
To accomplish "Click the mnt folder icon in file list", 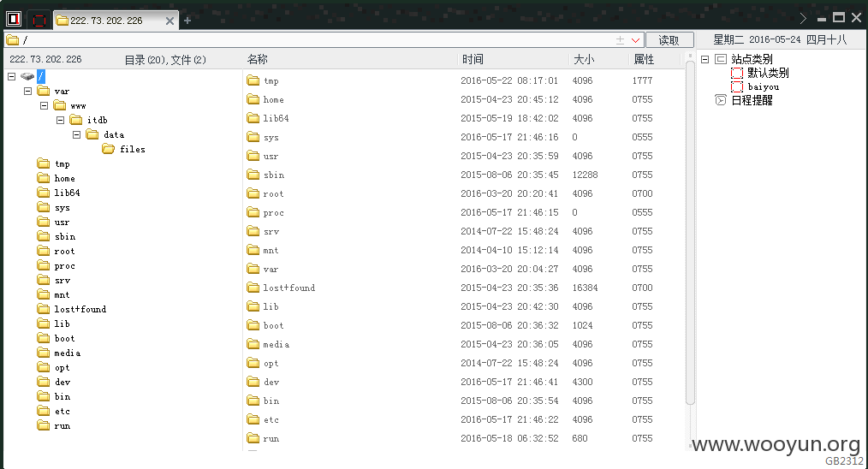I will (x=253, y=250).
